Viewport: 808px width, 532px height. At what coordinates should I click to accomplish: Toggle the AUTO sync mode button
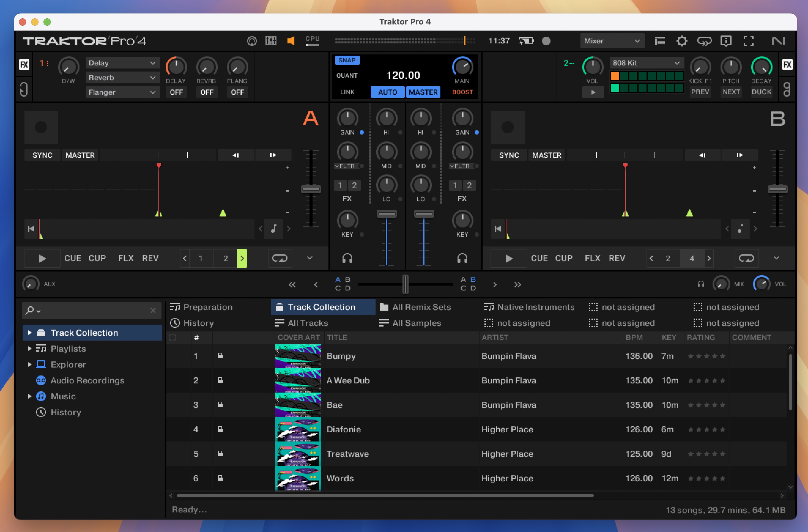click(x=387, y=91)
